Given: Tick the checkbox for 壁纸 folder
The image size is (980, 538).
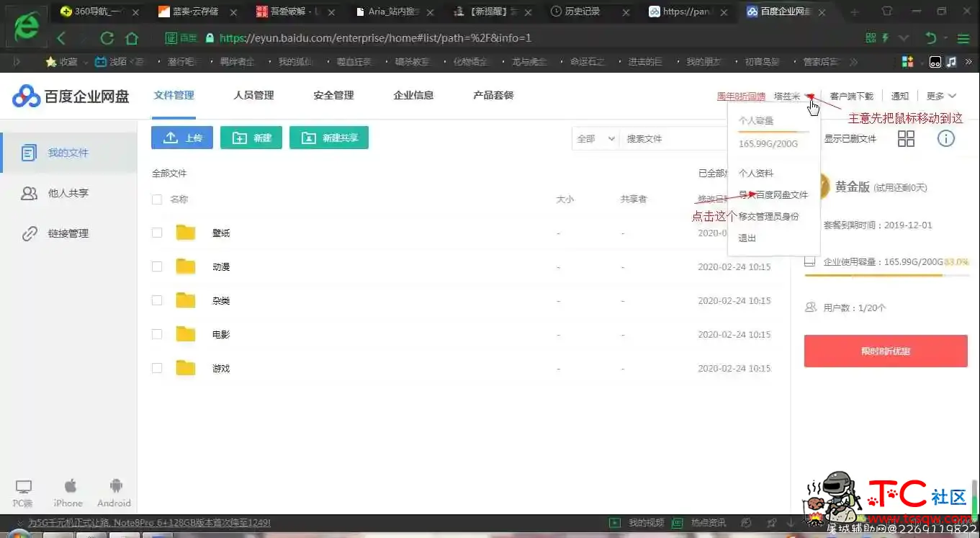Looking at the screenshot, I should [x=157, y=233].
